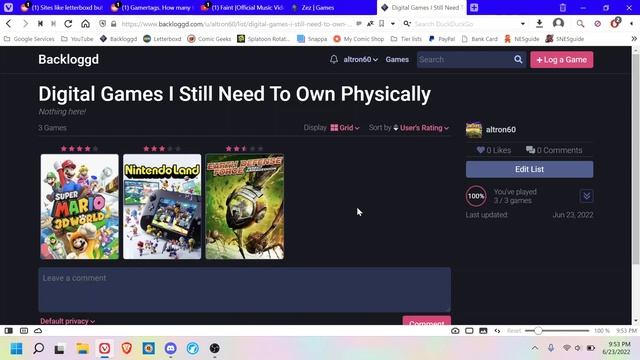
Task: Switch to the Sites like letterboxd tab
Action: 62,7
